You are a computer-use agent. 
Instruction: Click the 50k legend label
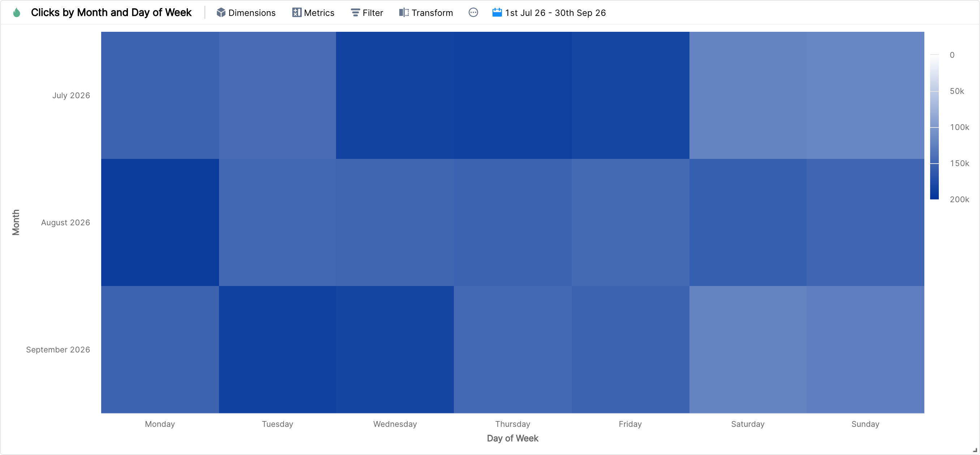(x=957, y=91)
